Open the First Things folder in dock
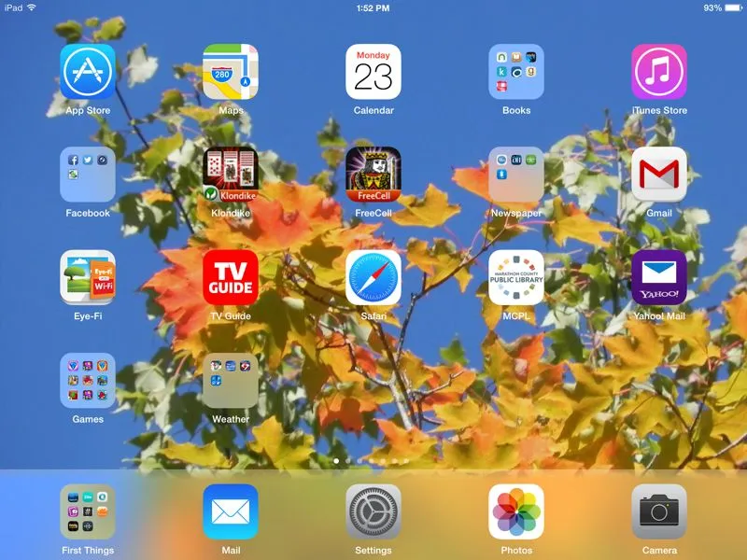This screenshot has height=560, width=747. [x=88, y=511]
